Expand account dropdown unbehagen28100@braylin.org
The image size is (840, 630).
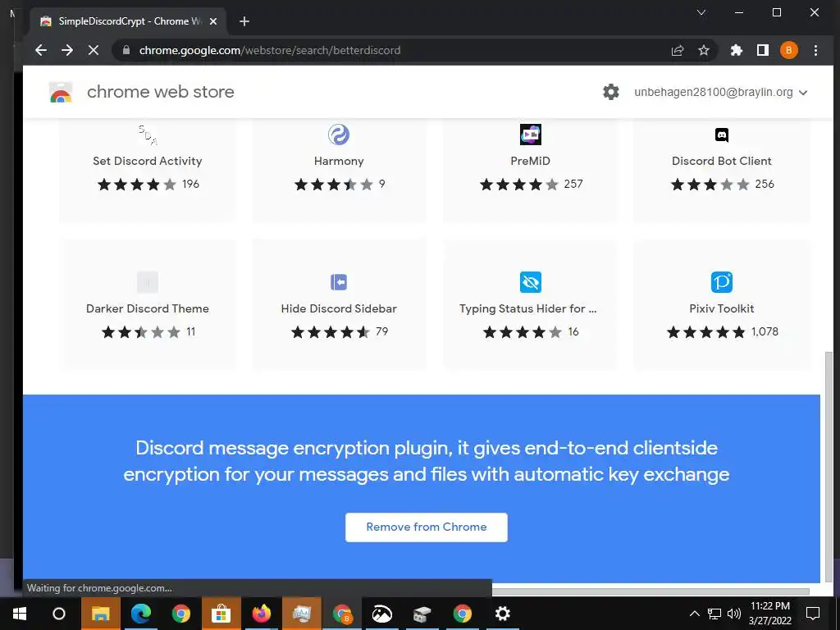click(x=720, y=92)
